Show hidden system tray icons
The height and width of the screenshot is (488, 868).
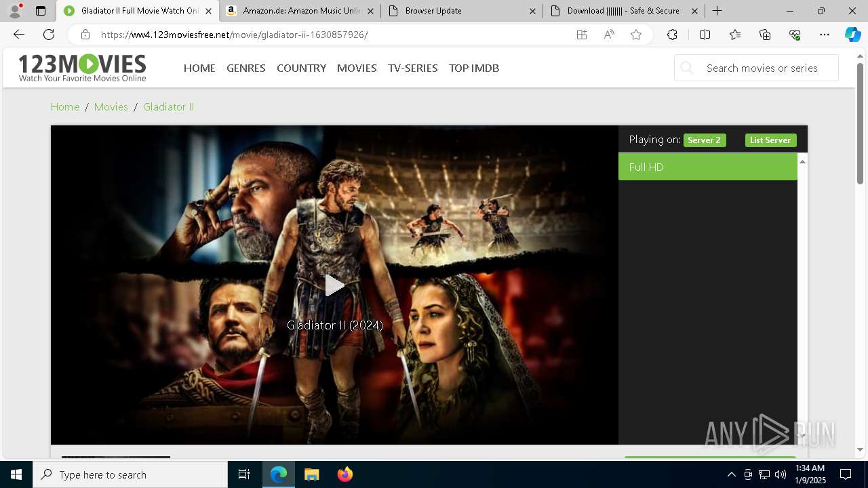[x=731, y=474]
